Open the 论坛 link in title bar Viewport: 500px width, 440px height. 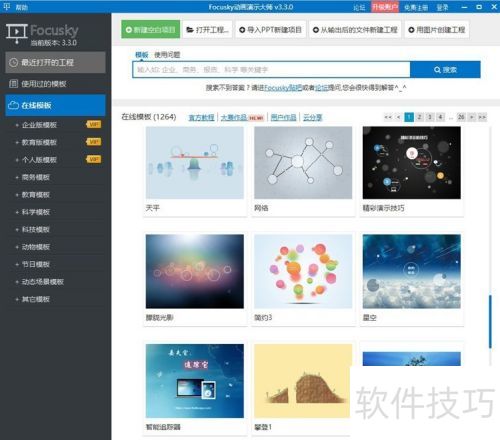coord(359,7)
